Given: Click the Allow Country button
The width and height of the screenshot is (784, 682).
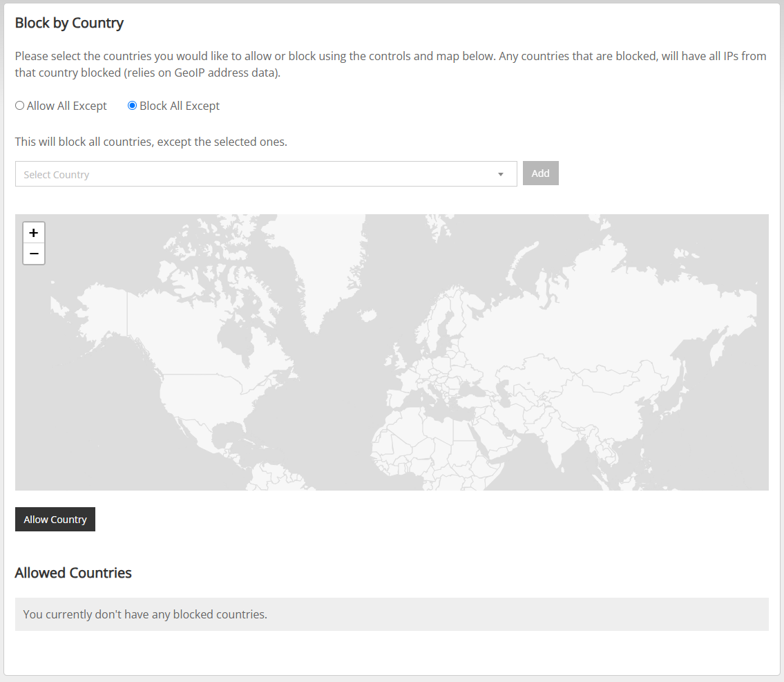Looking at the screenshot, I should coord(55,520).
